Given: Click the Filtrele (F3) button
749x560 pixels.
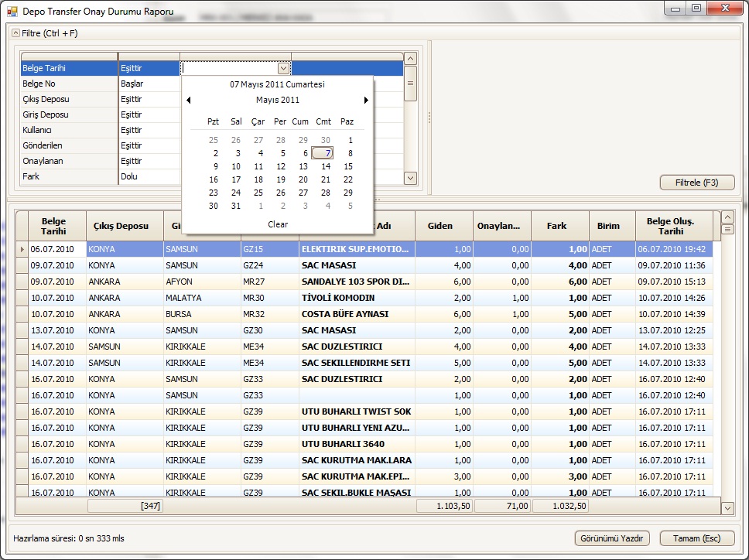Looking at the screenshot, I should [x=697, y=183].
